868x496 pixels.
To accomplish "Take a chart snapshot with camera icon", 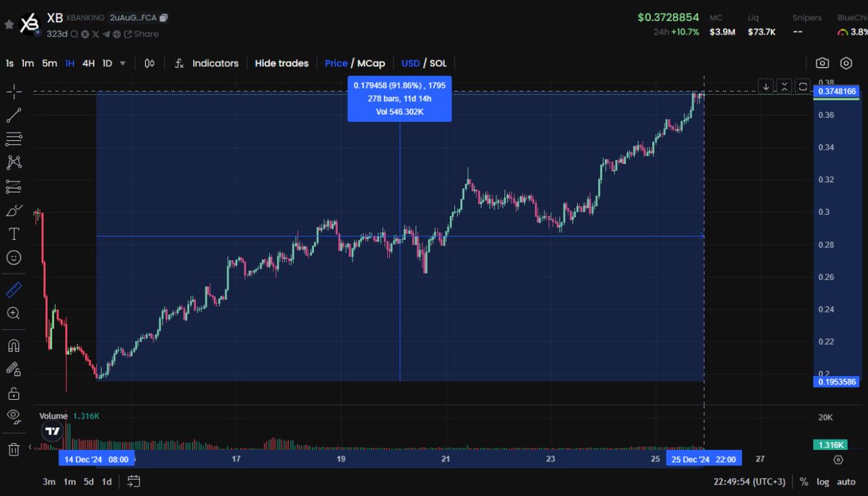I will [x=822, y=64].
